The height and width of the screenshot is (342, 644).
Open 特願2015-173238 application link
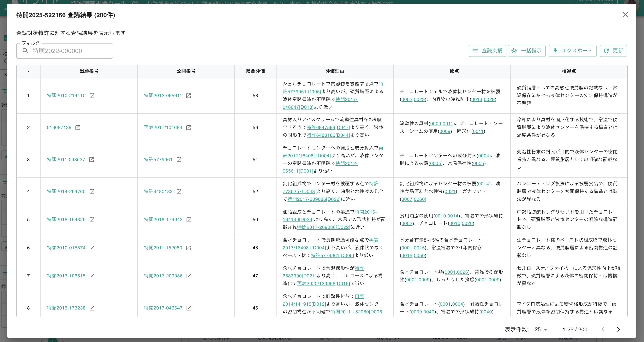point(66,308)
